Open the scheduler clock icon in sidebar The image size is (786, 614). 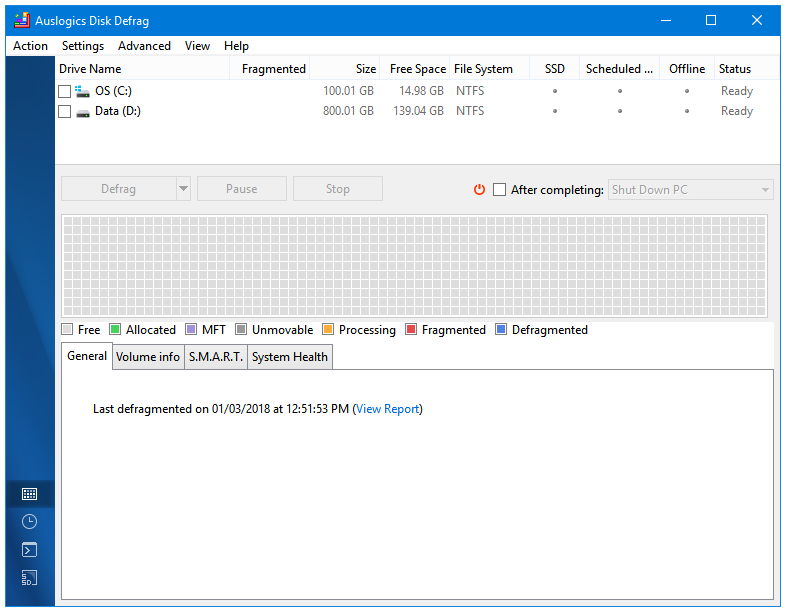coord(30,522)
